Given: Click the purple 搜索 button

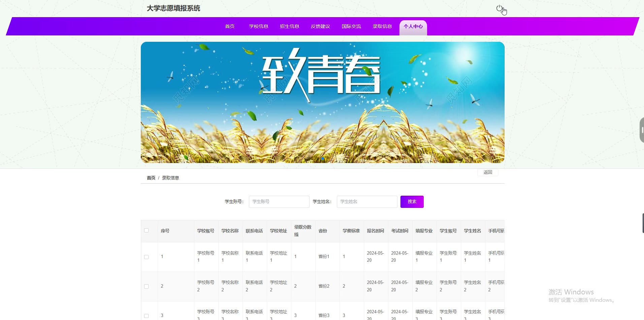Looking at the screenshot, I should click(x=412, y=201).
